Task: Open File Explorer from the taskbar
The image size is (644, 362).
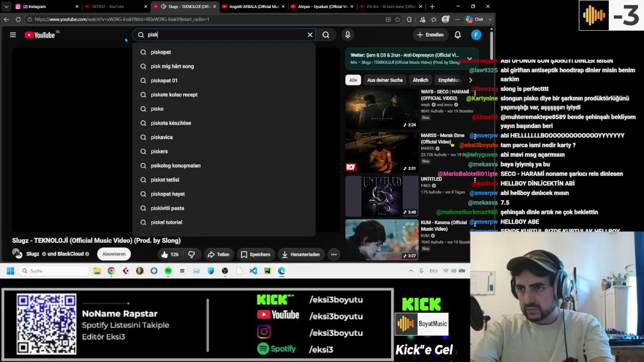Action: (97, 271)
